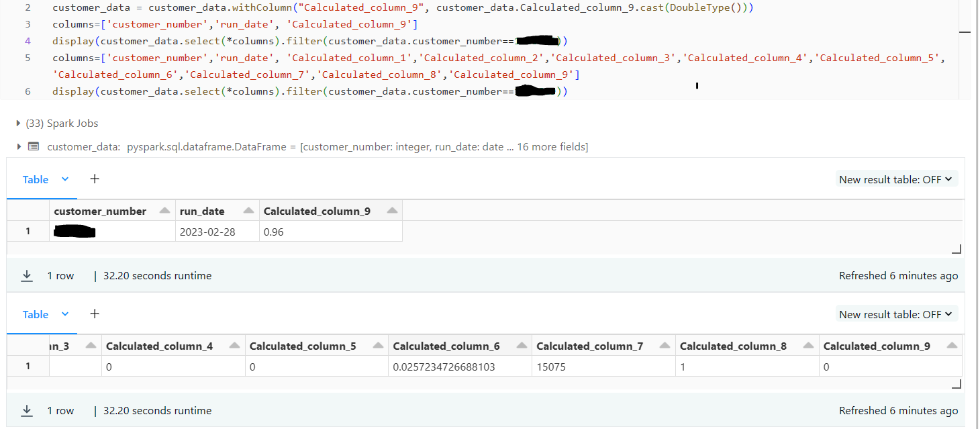Click the customer_number column header
Screen dimensions: 980x429
coord(100,211)
